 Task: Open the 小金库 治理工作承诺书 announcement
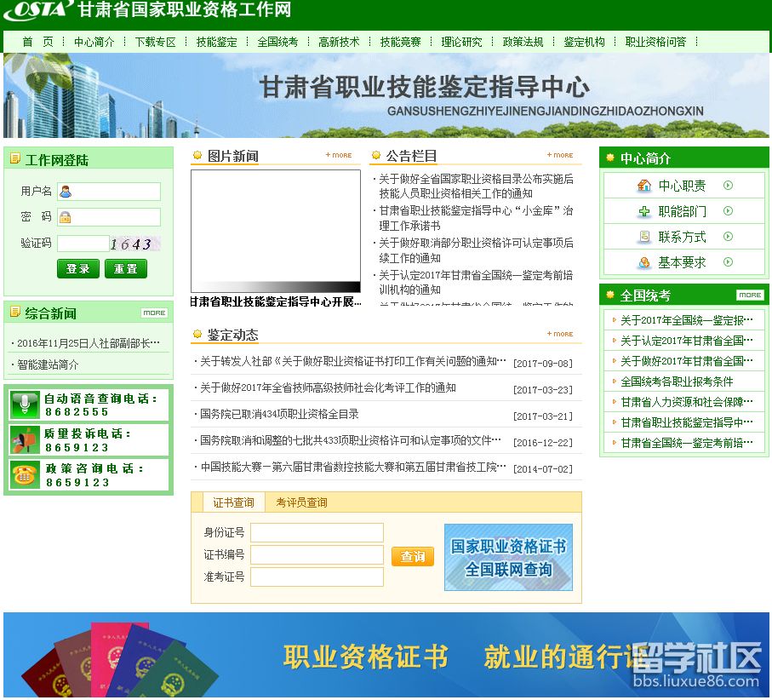point(476,218)
